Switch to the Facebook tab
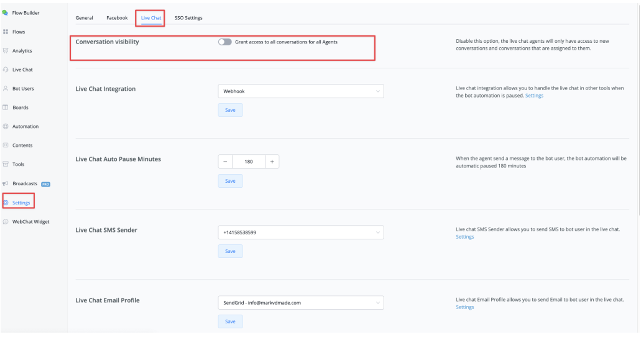Viewport: 644px width, 337px height. (x=117, y=18)
